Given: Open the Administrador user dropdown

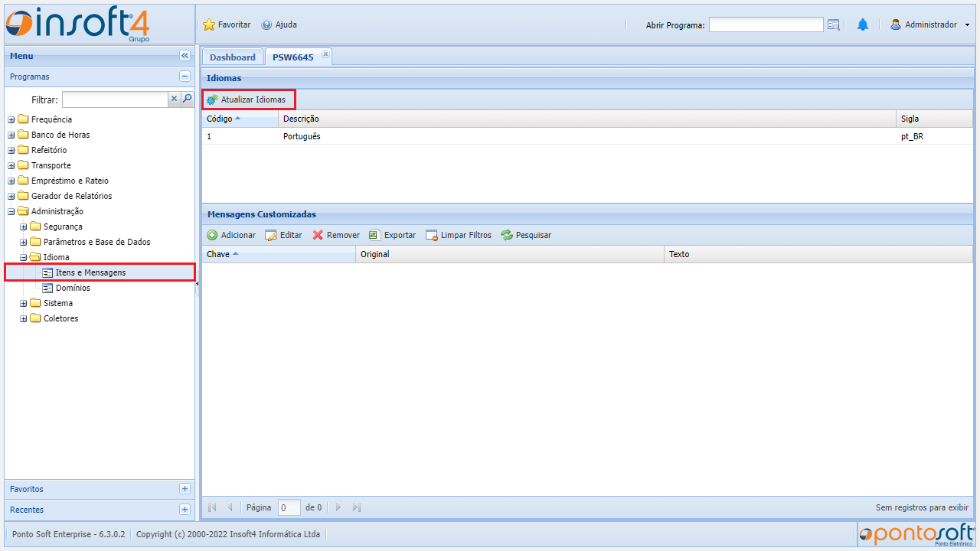Looking at the screenshot, I should (929, 25).
